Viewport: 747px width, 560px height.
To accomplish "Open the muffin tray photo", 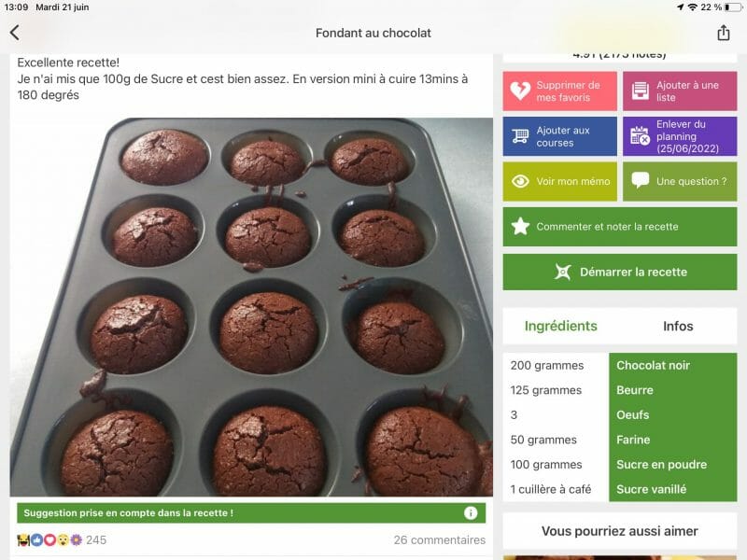I will 251,307.
